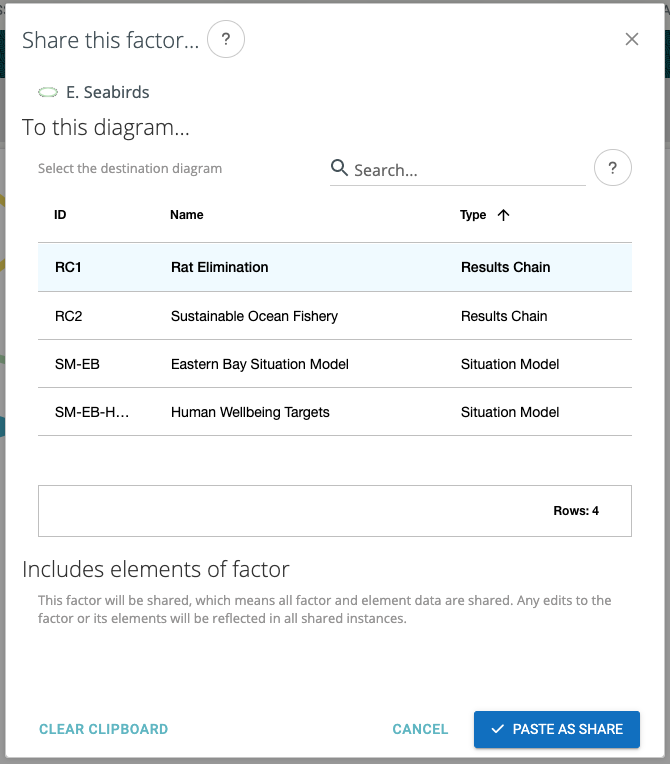This screenshot has height=764, width=670.
Task: Cancel the share operation
Action: (x=420, y=729)
